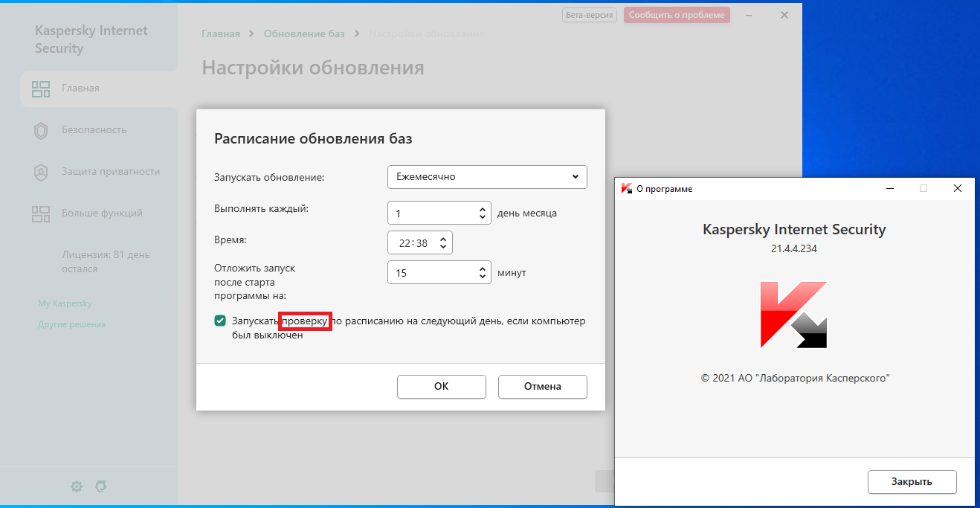The image size is (980, 508).
Task: Open the Другие решения link
Action: 71,324
